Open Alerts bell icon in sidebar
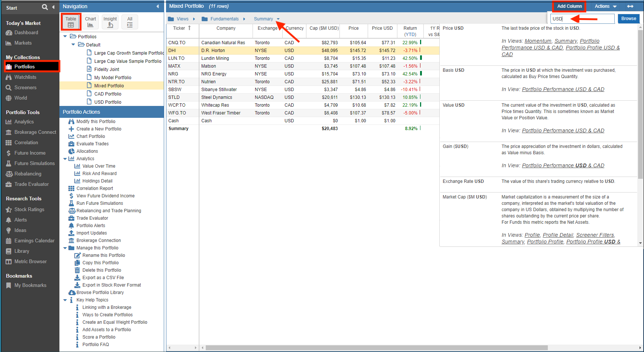Image resolution: width=644 pixels, height=352 pixels. coord(9,220)
